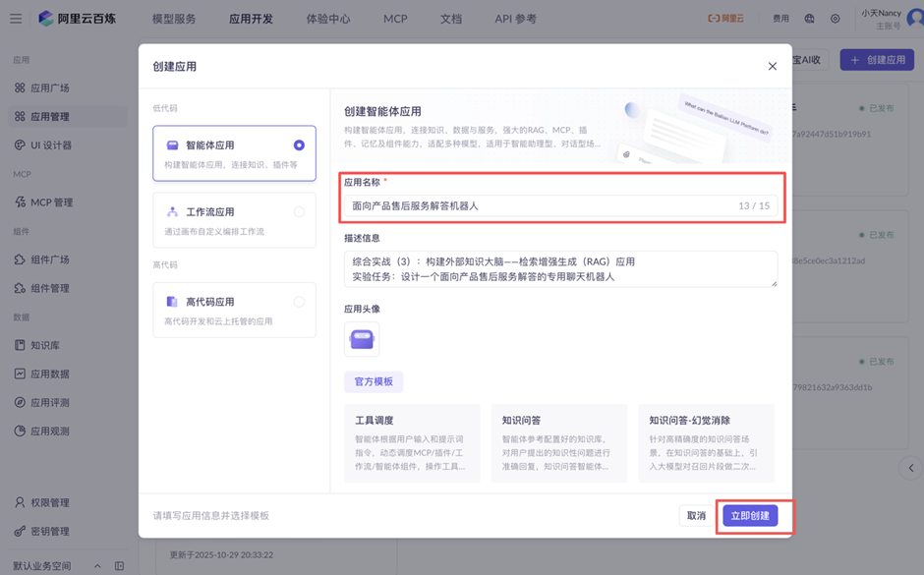
Task: Click the 小天Nancy user avatar
Action: 915,18
